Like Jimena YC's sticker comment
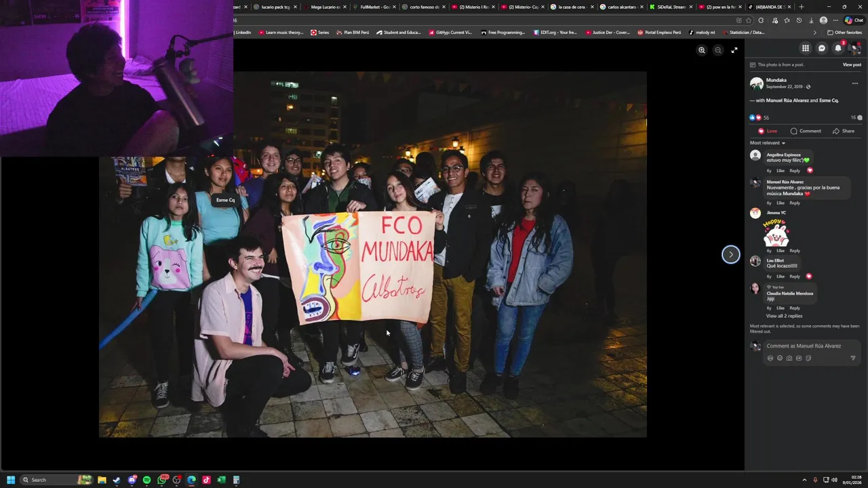The height and width of the screenshot is (488, 868). tap(781, 251)
